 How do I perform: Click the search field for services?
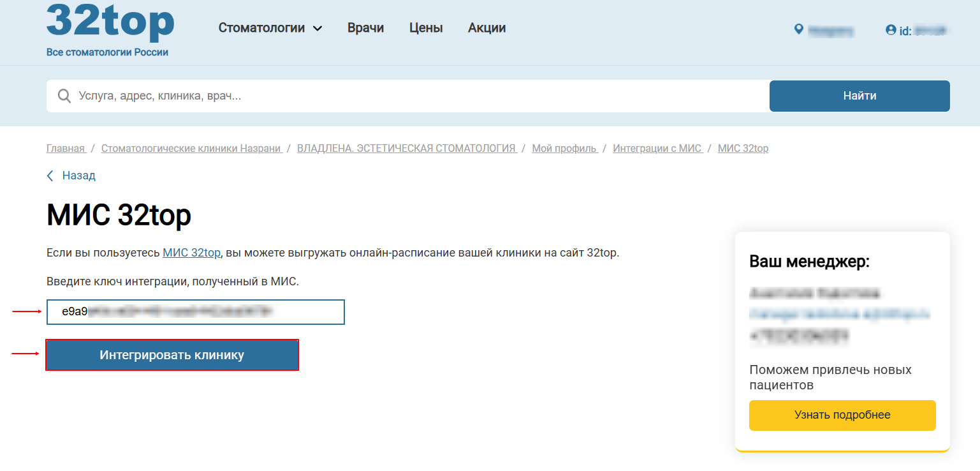pyautogui.click(x=408, y=96)
